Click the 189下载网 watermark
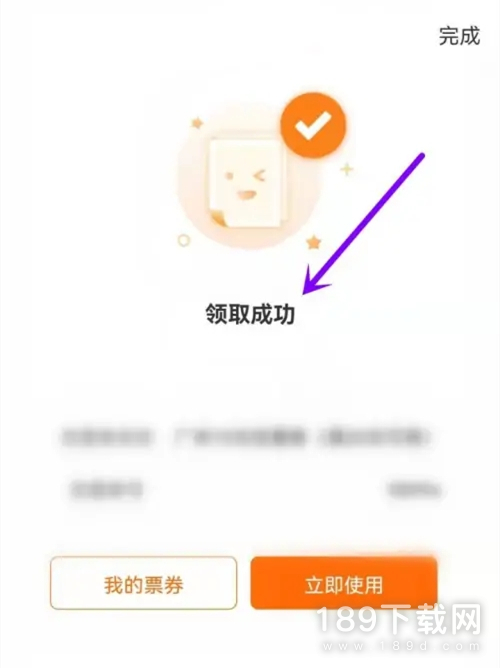 click(x=400, y=620)
